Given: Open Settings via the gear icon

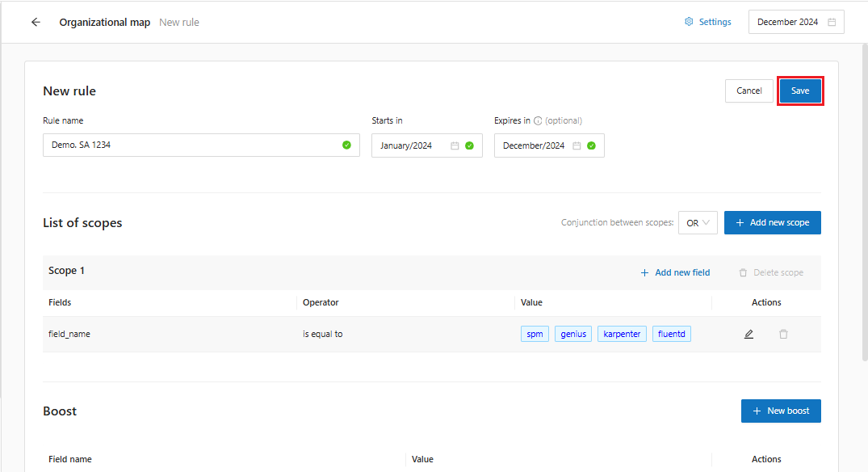Looking at the screenshot, I should [689, 23].
